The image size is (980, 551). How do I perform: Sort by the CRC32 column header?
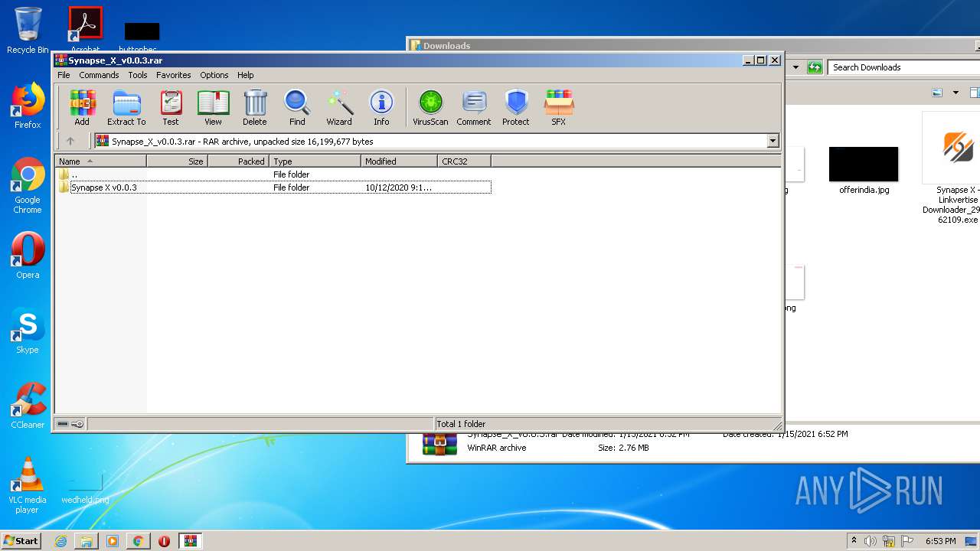[464, 161]
